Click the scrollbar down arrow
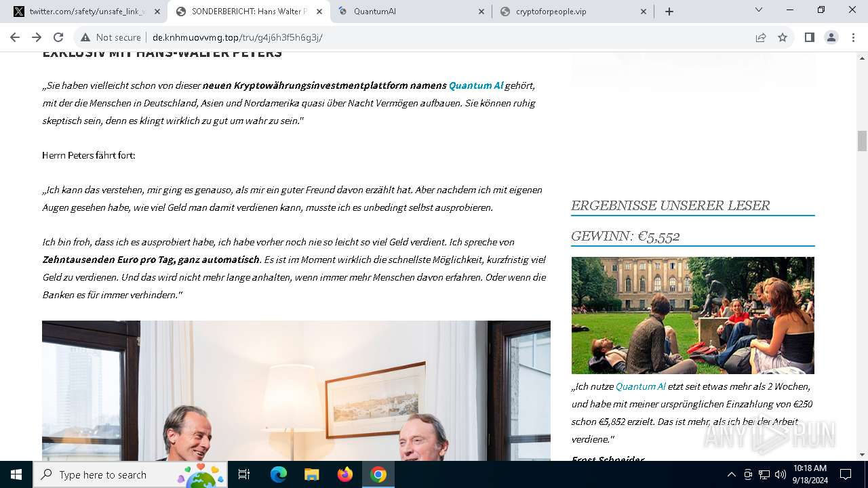 pyautogui.click(x=862, y=455)
